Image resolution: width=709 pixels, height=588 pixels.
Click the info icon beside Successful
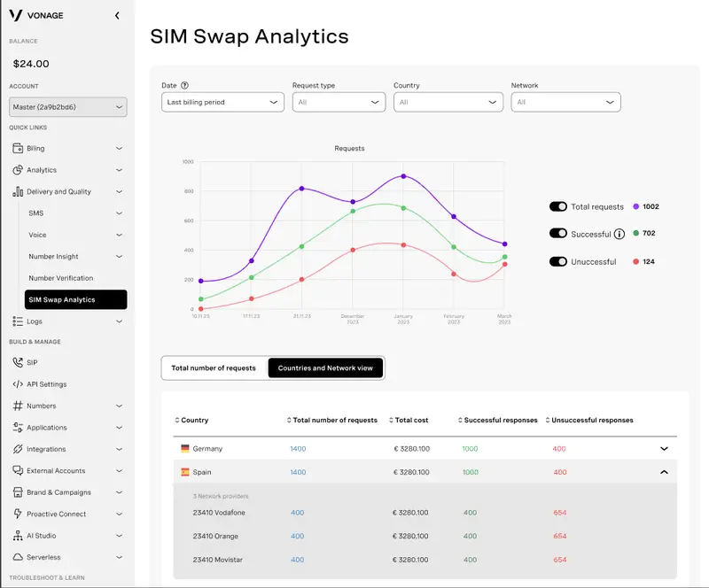tap(619, 234)
